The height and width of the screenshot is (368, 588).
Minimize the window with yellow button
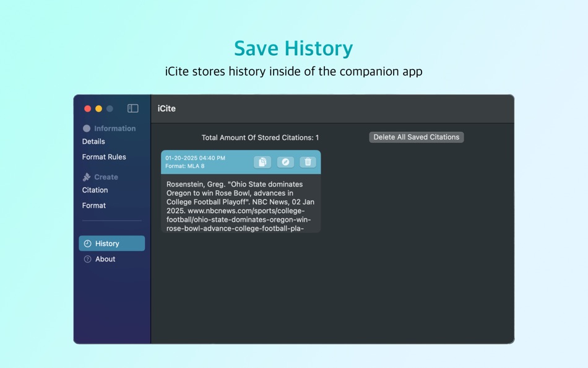(x=98, y=108)
